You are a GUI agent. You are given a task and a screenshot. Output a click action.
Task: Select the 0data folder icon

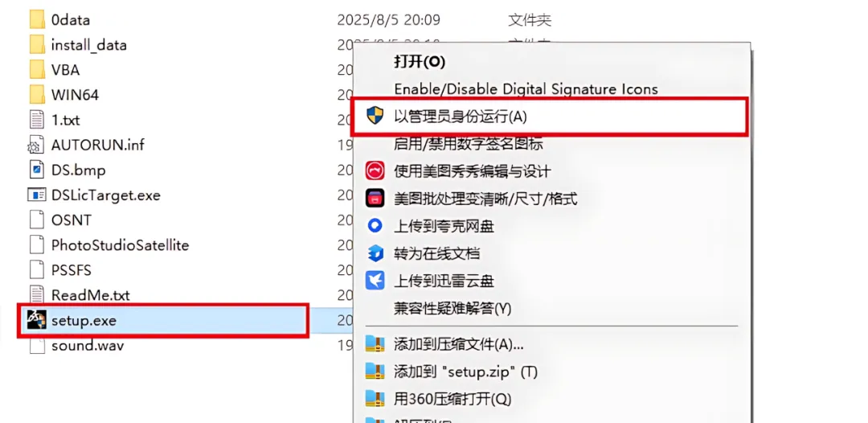(x=36, y=20)
